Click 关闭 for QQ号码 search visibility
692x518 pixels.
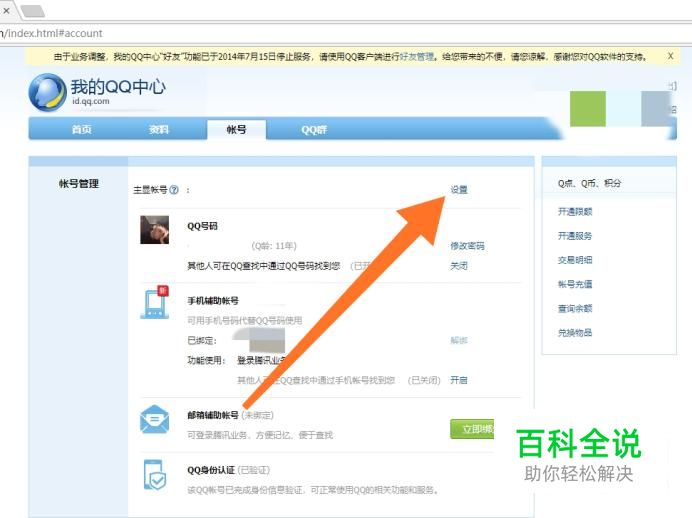(x=459, y=266)
